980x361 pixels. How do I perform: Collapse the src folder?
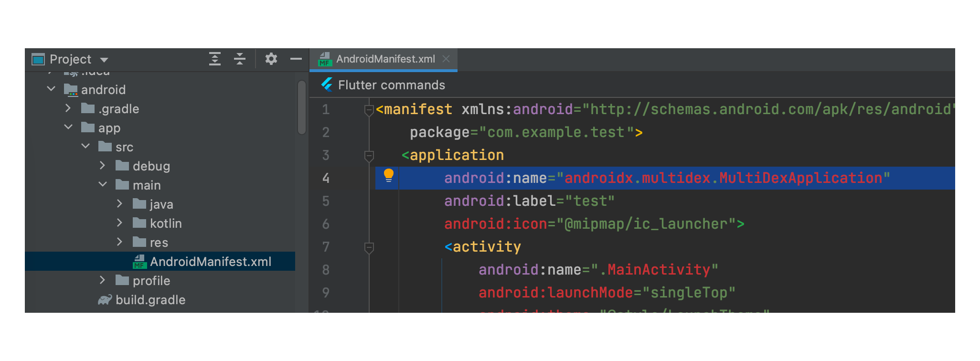tap(85, 146)
